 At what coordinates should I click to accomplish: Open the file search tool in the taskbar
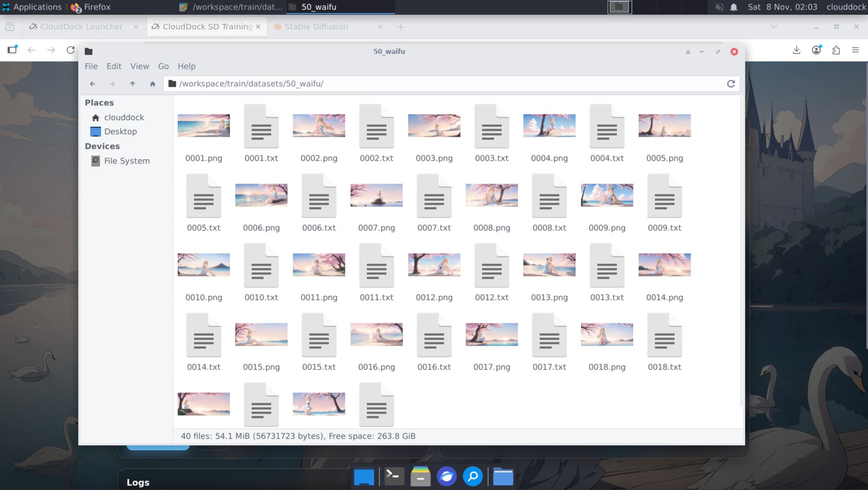pos(473,476)
